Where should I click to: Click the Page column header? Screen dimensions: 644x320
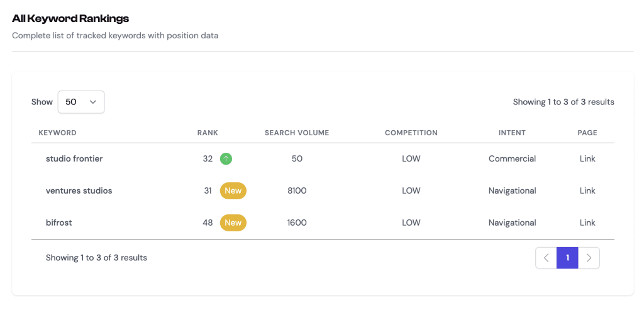coord(587,133)
